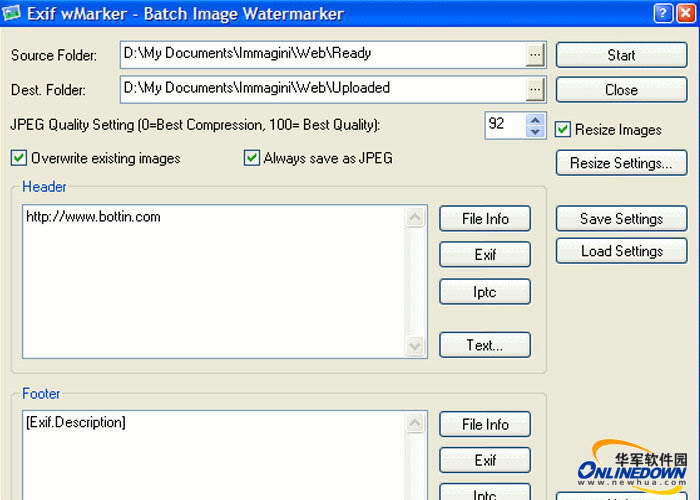700x500 pixels.
Task: Open Header Text... options
Action: click(x=485, y=345)
